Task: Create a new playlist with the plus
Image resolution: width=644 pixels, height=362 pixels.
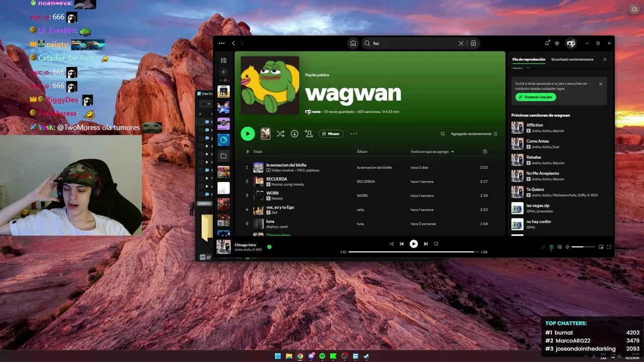Action: point(223,72)
